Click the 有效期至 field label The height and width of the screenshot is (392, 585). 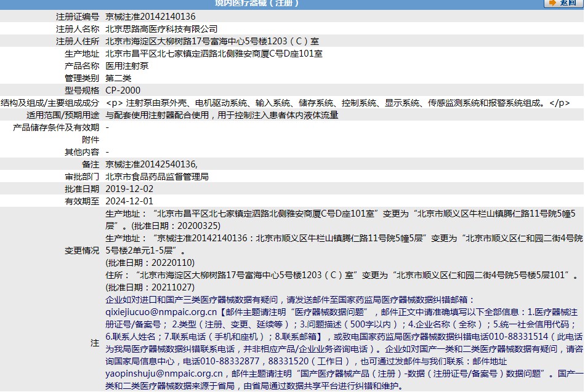point(82,201)
